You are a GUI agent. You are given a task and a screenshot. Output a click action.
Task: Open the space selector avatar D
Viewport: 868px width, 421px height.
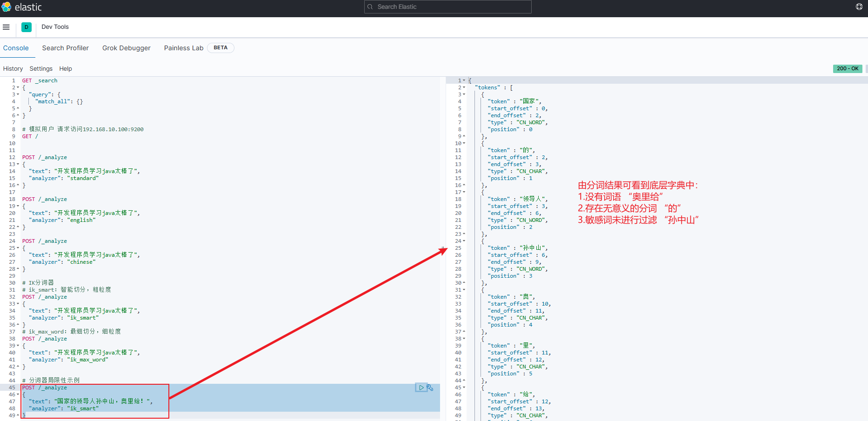[27, 27]
